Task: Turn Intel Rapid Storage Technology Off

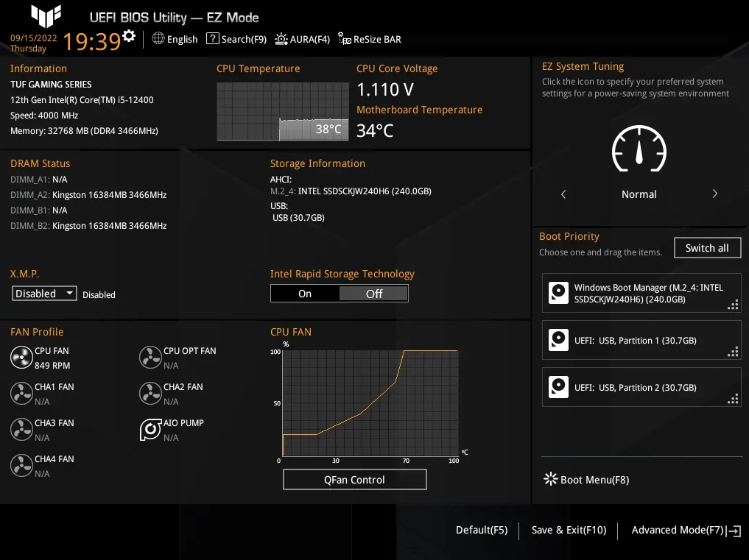Action: pos(374,294)
